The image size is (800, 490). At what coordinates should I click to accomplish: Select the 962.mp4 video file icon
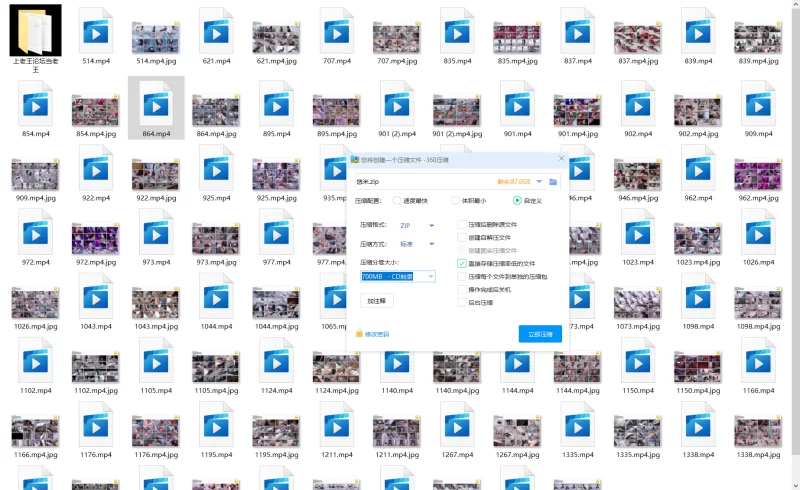click(x=698, y=168)
